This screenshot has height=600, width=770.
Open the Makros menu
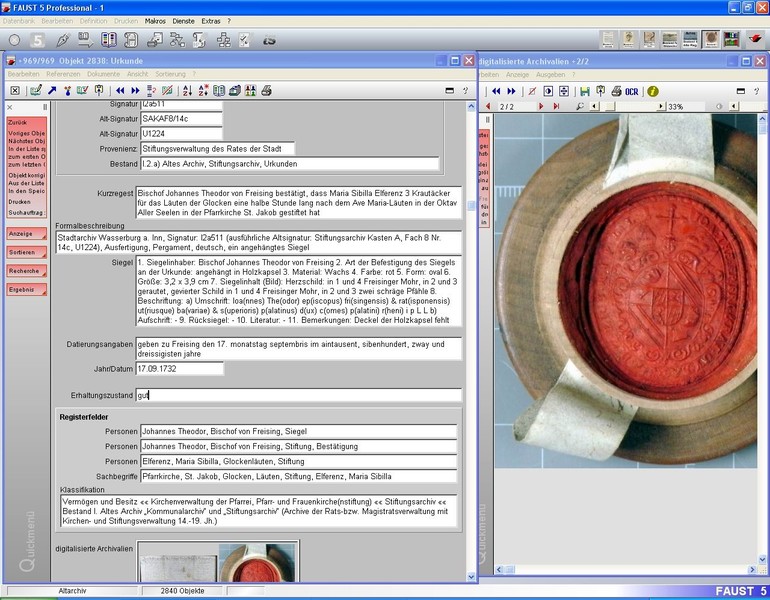click(155, 21)
